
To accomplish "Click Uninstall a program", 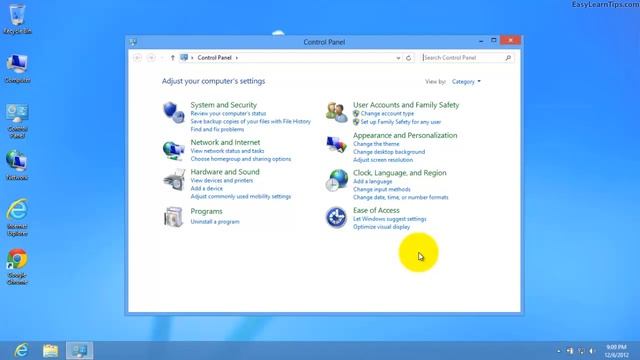I will click(215, 222).
